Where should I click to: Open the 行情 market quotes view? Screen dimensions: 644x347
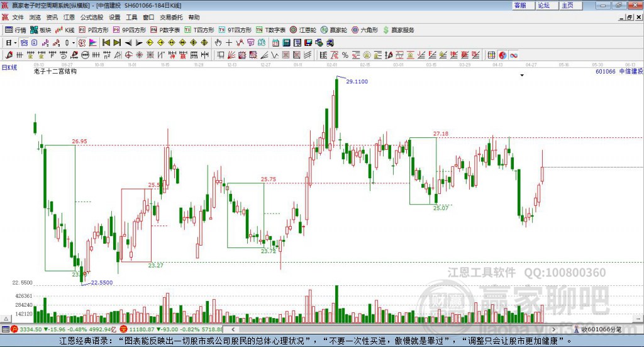15,30
